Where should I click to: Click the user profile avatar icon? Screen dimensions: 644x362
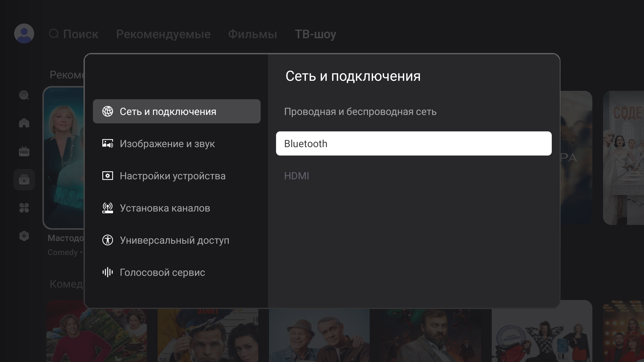[24, 34]
